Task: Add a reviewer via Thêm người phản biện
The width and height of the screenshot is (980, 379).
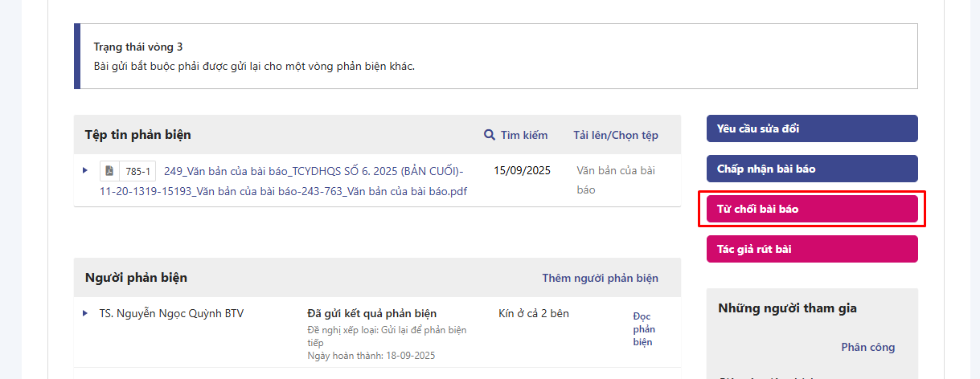Action: click(600, 278)
